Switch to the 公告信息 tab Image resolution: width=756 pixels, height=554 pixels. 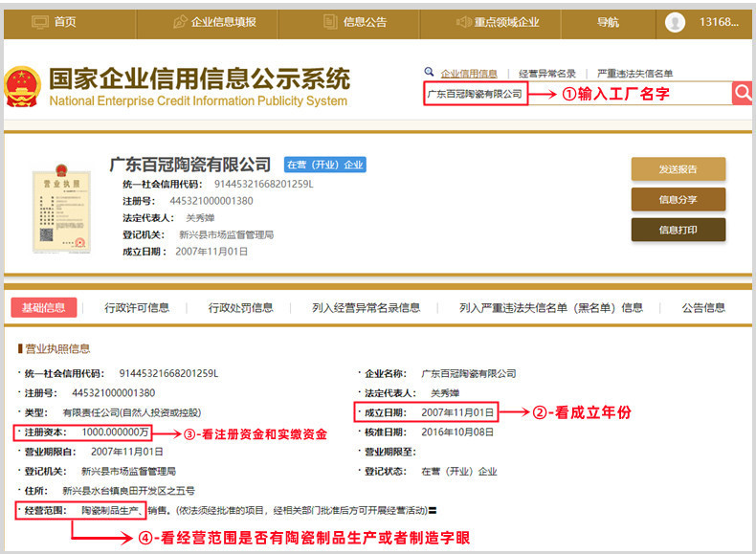703,307
